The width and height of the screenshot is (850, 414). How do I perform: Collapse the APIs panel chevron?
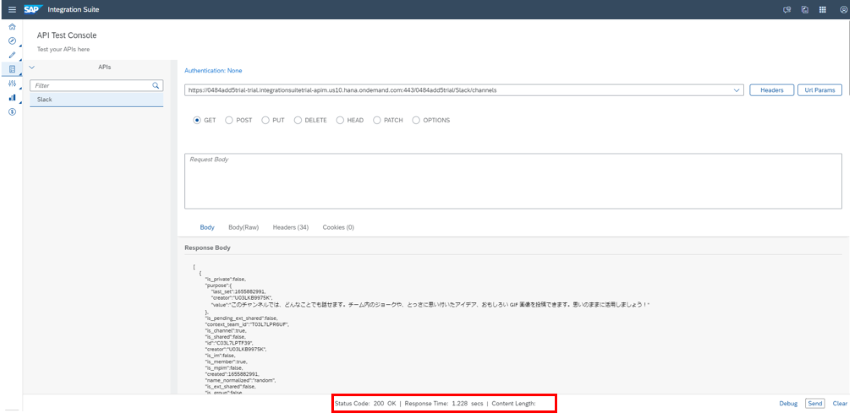(31, 67)
